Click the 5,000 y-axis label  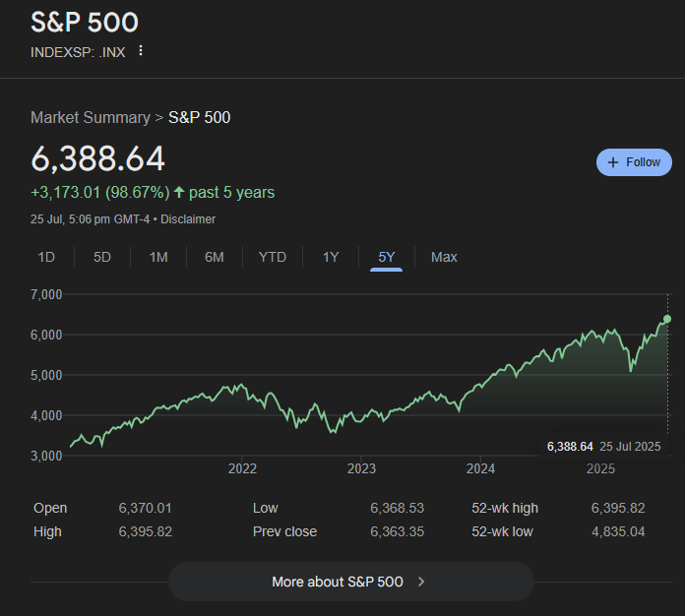(46, 375)
